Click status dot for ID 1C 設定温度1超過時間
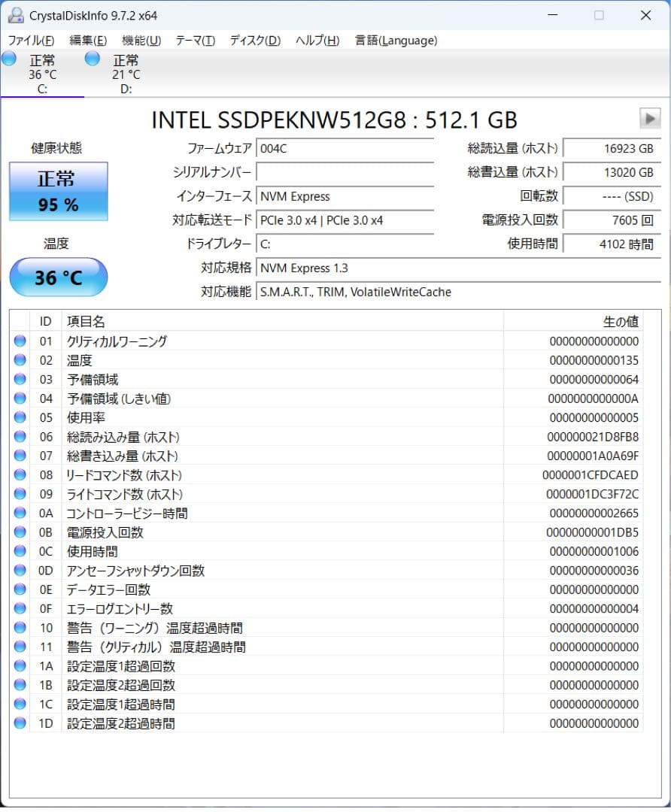 coord(20,704)
